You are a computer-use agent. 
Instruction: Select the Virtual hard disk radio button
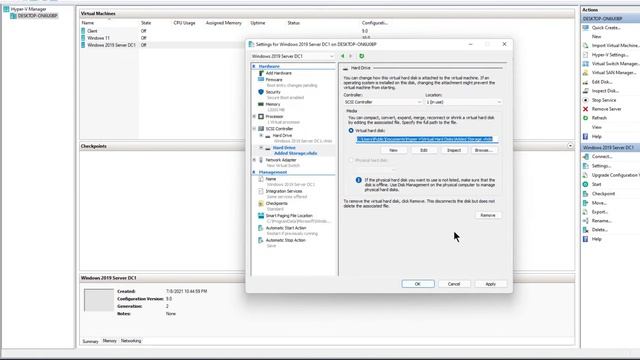point(351,131)
